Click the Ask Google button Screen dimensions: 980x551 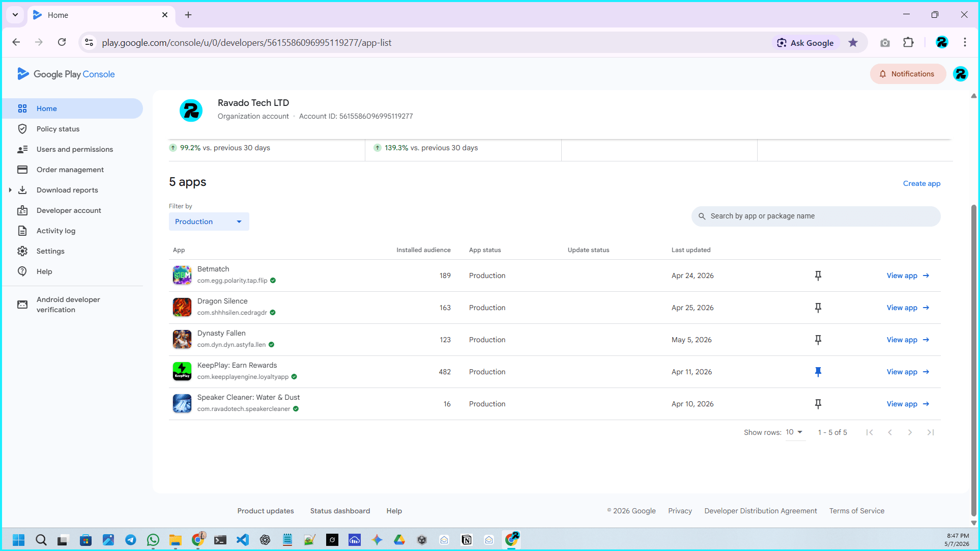pyautogui.click(x=805, y=43)
